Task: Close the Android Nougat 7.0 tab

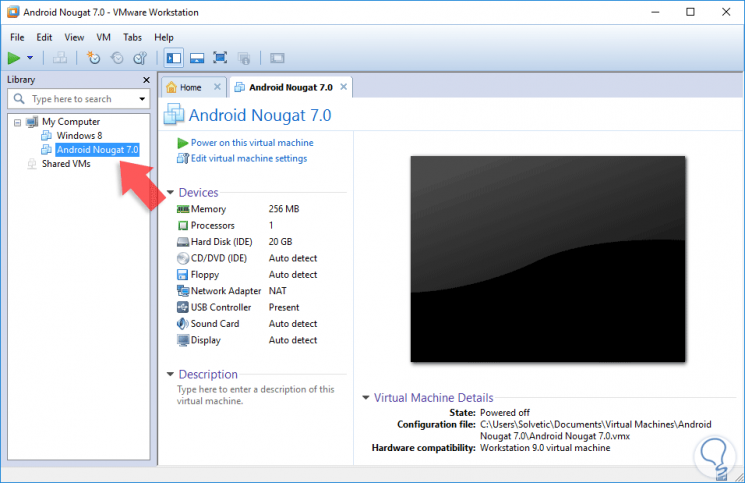Action: coord(344,87)
